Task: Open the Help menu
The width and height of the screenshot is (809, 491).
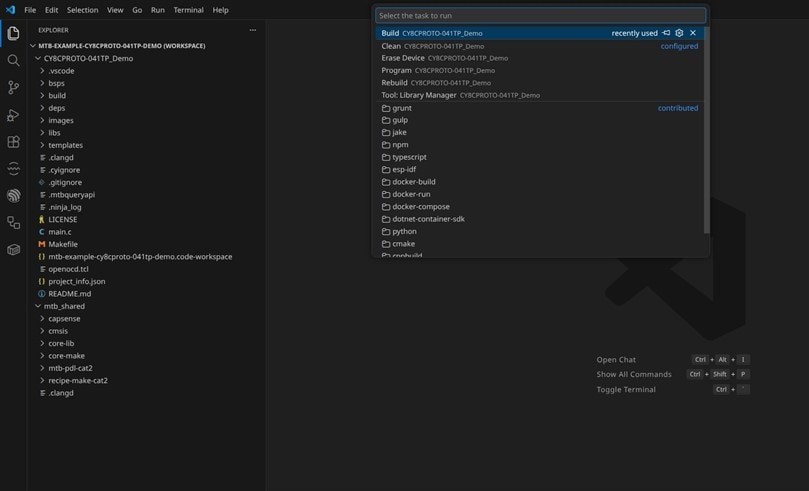Action: click(220, 10)
